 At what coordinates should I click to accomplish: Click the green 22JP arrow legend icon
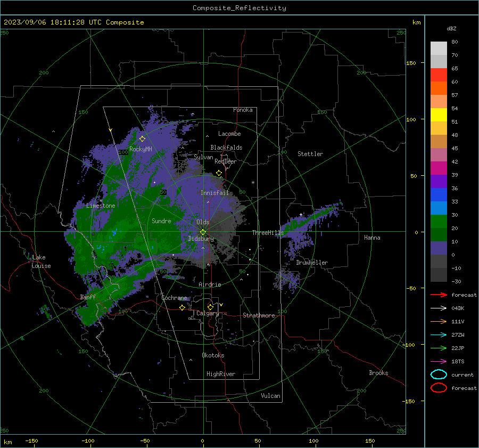439,348
